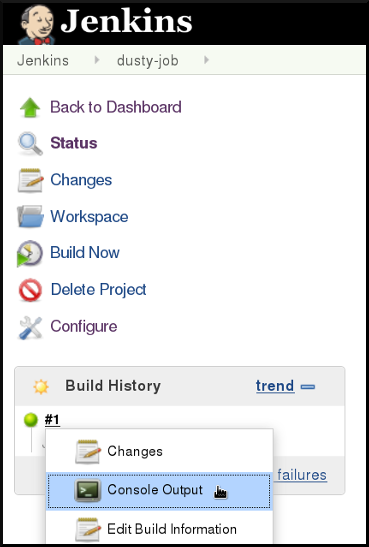Screen dimensions: 369x547
Task: Click the folder Workspace icon
Action: 30,216
